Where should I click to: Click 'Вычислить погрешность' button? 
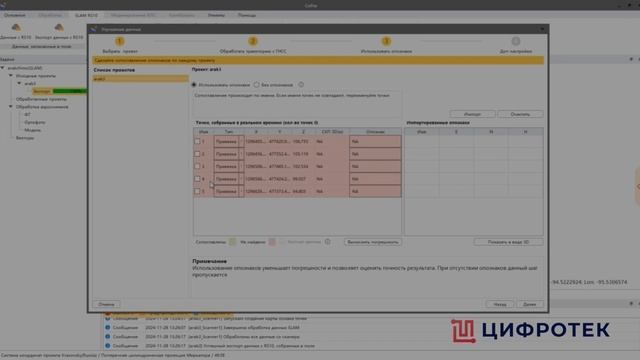373,242
